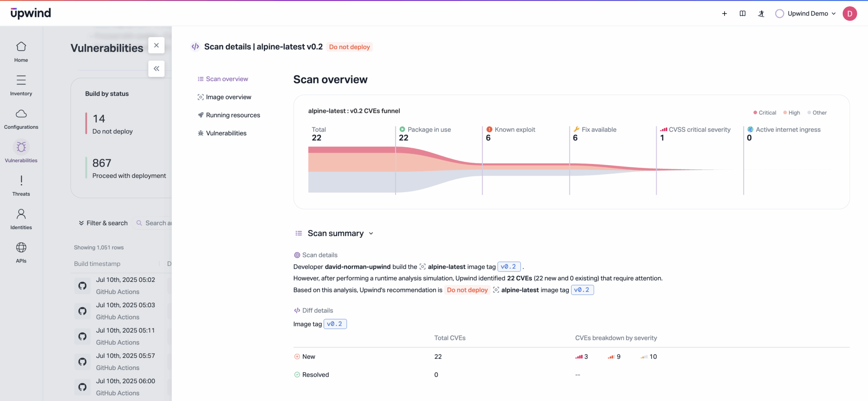Click GitHub icon for Jul 10th 05:03 build
Screen dimensions: 868x401
pos(82,311)
